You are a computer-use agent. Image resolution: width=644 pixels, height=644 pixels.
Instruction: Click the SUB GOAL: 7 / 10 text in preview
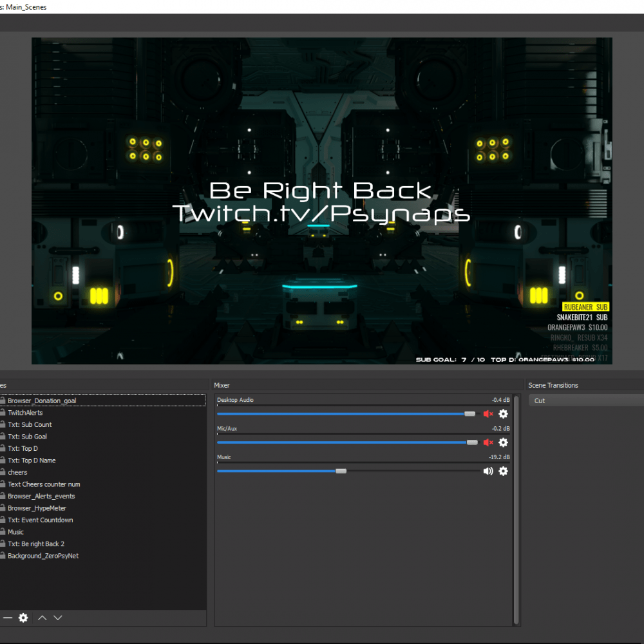tap(450, 359)
